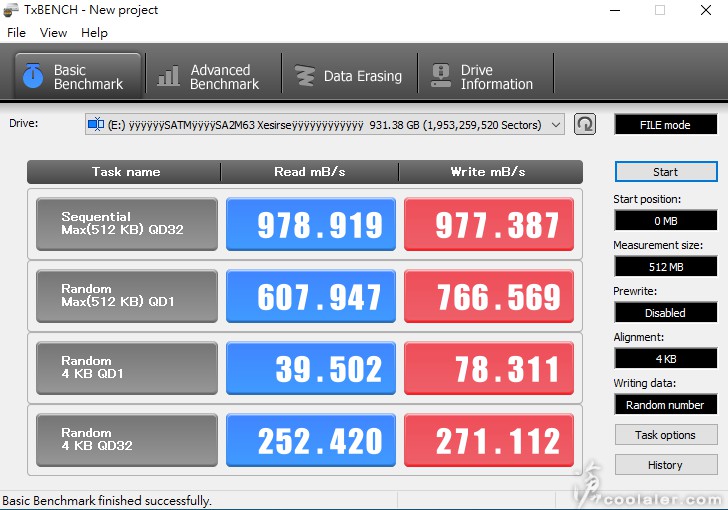Open benchmark History
The height and width of the screenshot is (510, 728).
666,465
